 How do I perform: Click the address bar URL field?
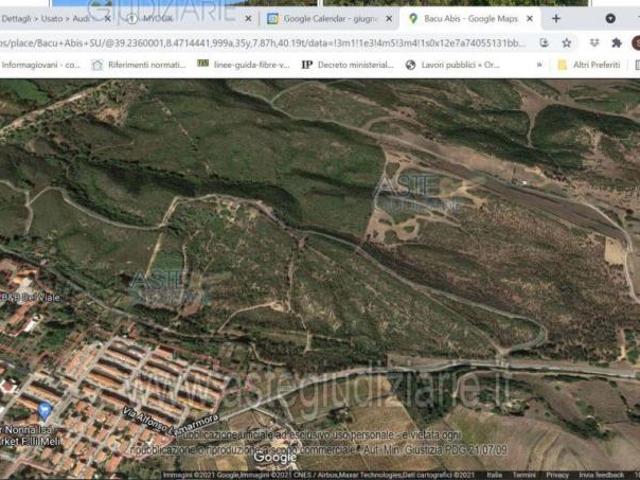(x=263, y=43)
